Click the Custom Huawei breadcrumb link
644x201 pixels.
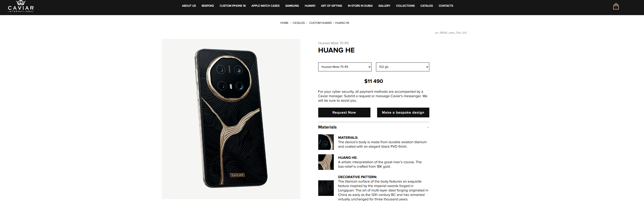[320, 23]
